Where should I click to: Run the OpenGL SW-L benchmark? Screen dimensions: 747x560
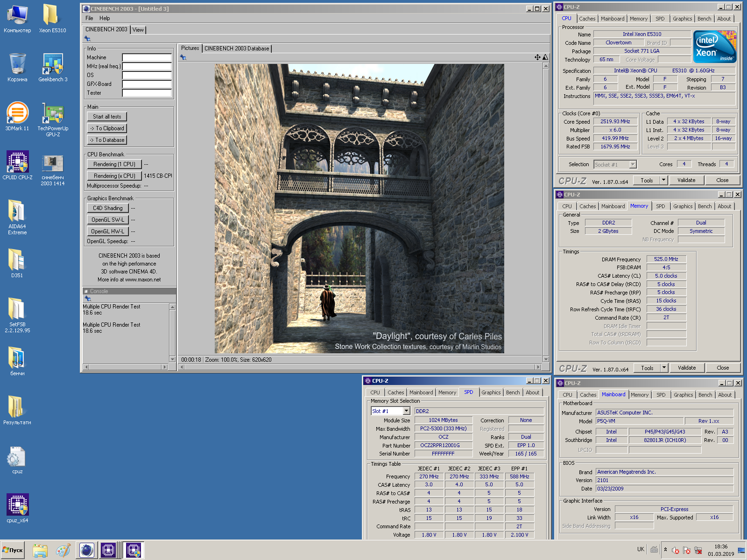click(x=108, y=220)
